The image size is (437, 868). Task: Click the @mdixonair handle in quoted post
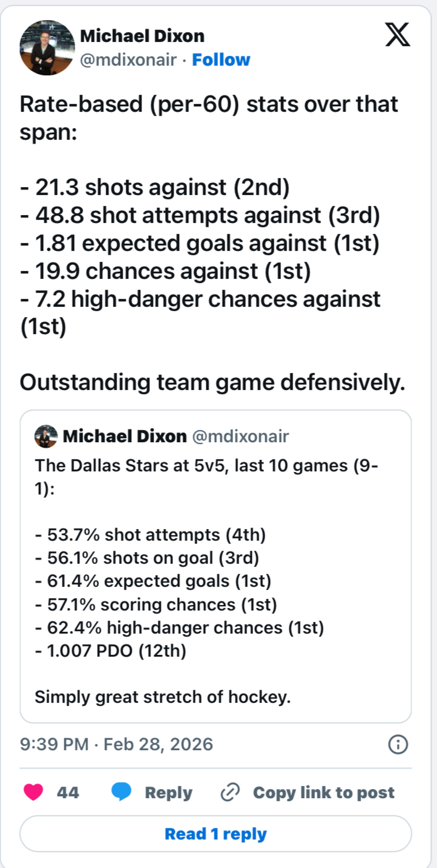[240, 436]
